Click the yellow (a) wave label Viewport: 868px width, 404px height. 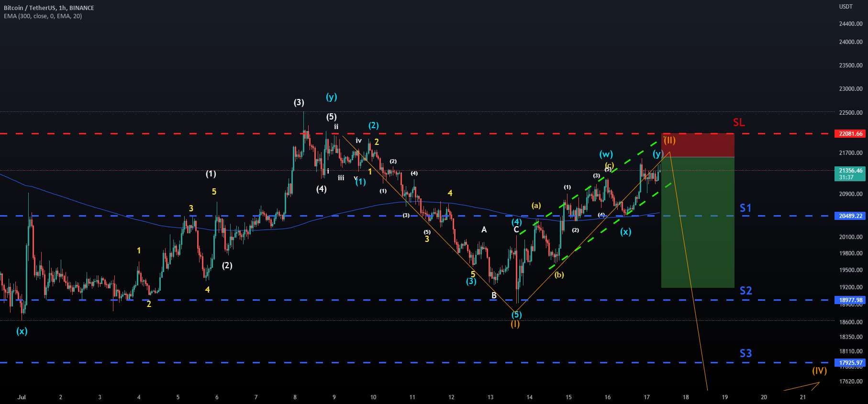[x=536, y=206]
